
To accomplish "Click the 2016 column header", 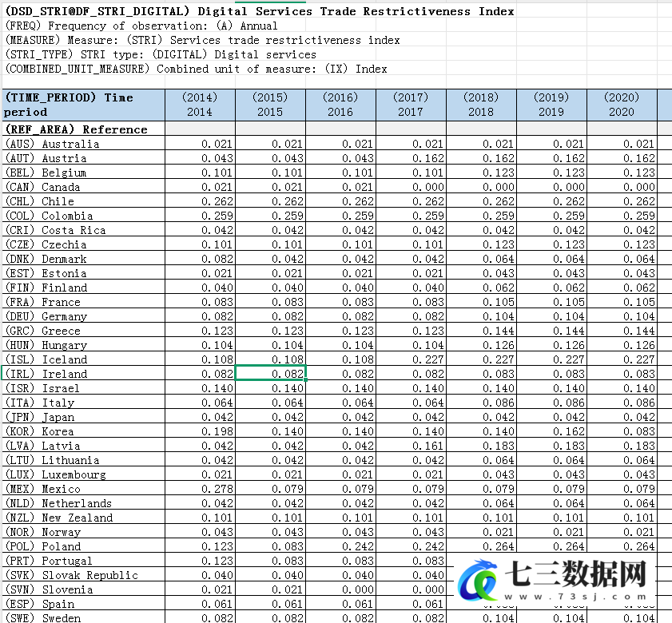I will (x=340, y=105).
